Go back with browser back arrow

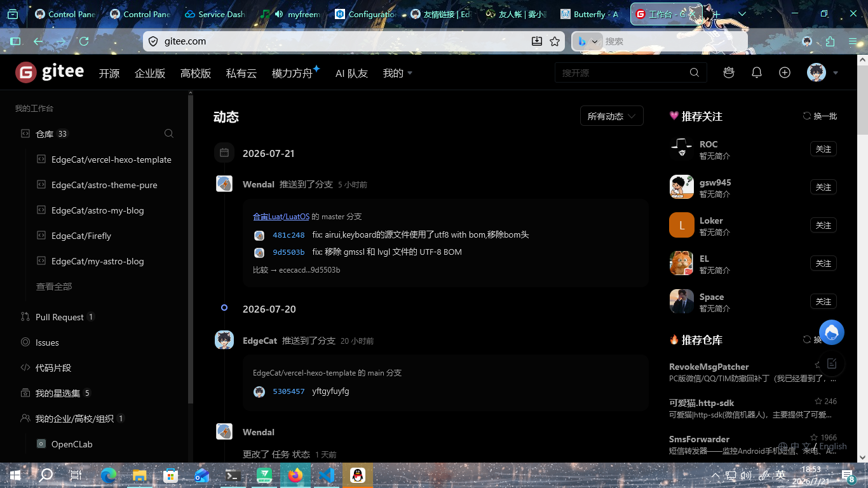[38, 41]
